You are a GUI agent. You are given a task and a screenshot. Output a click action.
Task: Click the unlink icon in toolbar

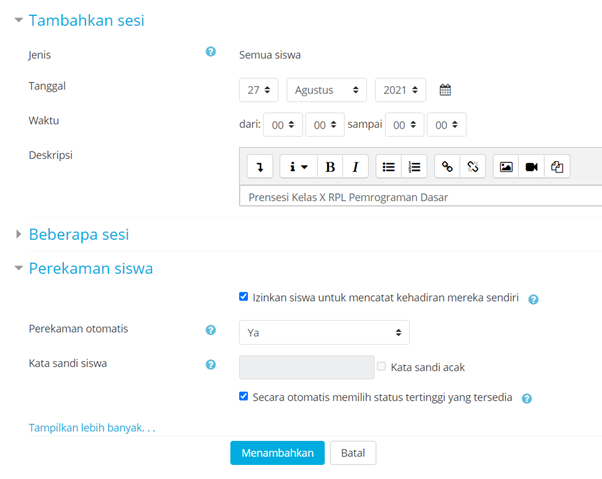(x=473, y=167)
